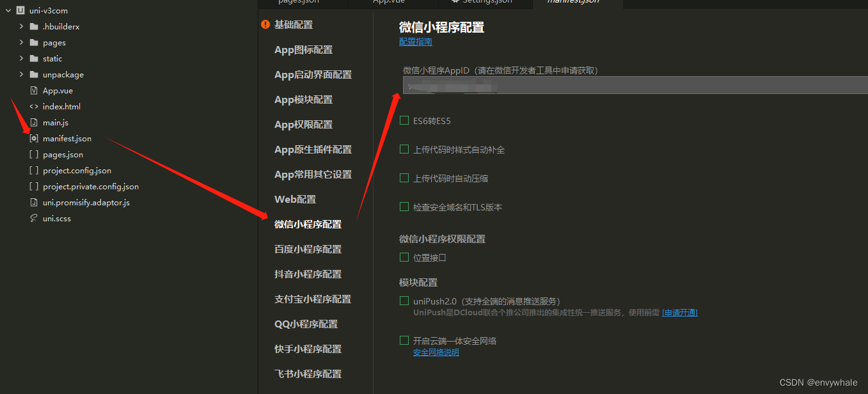Open 快手小程序配置 section
Viewport: 868px width, 394px height.
[308, 349]
